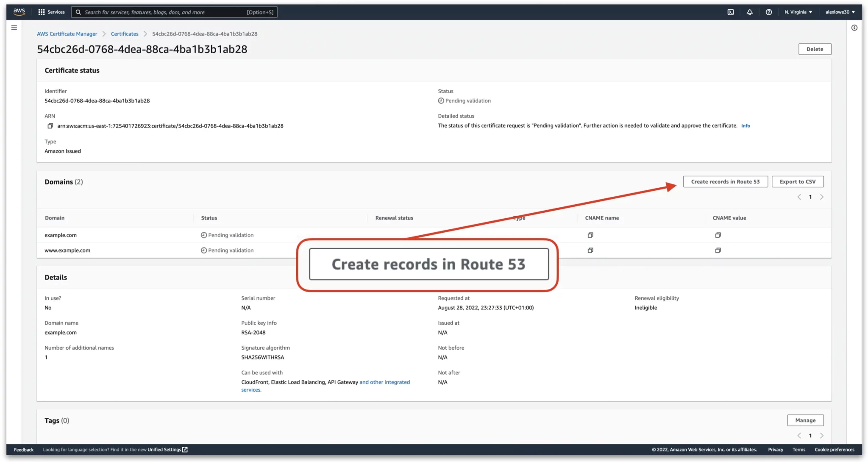Copy CNAME name for www.example.com
The image size is (868, 462).
pyautogui.click(x=590, y=250)
